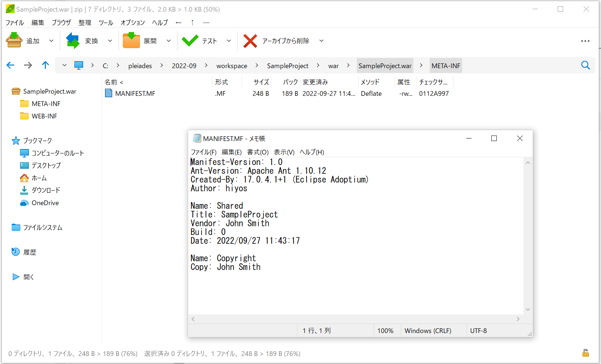Click the red delete-from-archive X icon
This screenshot has height=364, width=601.
click(x=250, y=41)
